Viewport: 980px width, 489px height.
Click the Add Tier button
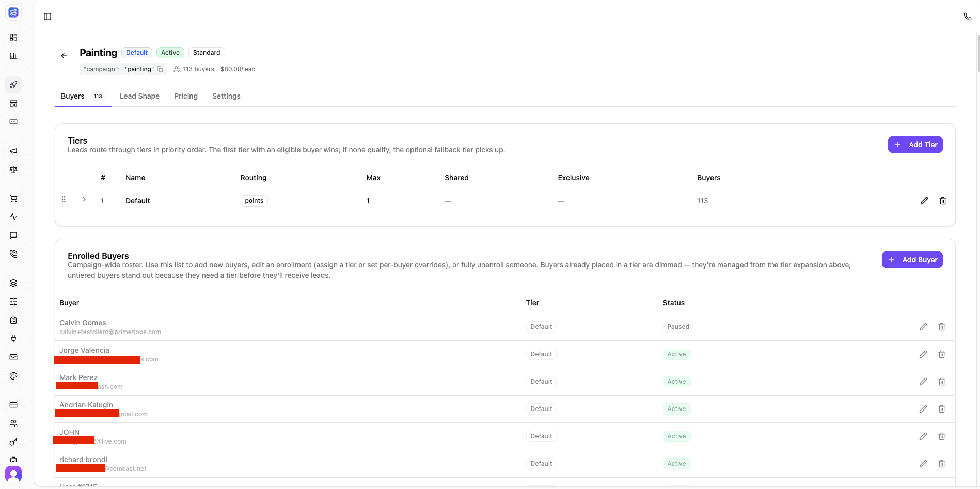click(915, 145)
